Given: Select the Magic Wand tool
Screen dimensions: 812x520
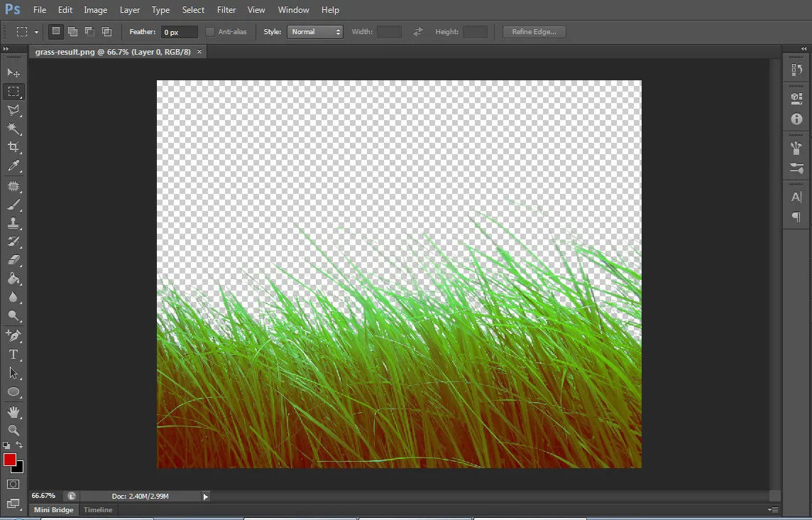Looking at the screenshot, I should point(13,129).
